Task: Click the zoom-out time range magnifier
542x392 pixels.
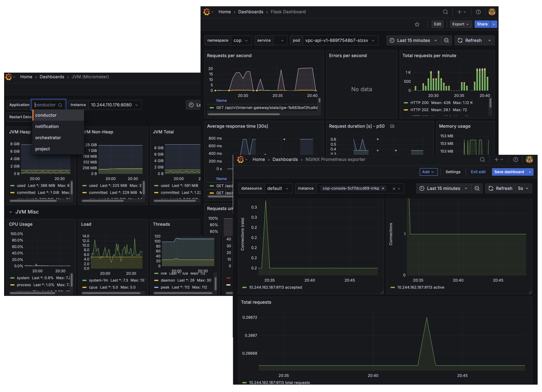Action: tap(446, 40)
